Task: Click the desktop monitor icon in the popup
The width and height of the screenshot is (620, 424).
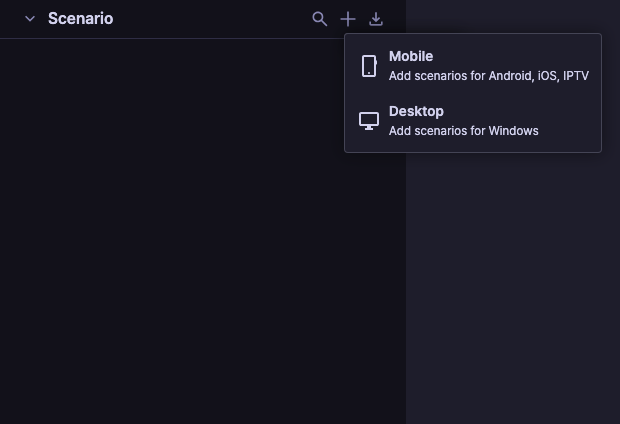Action: click(x=369, y=121)
